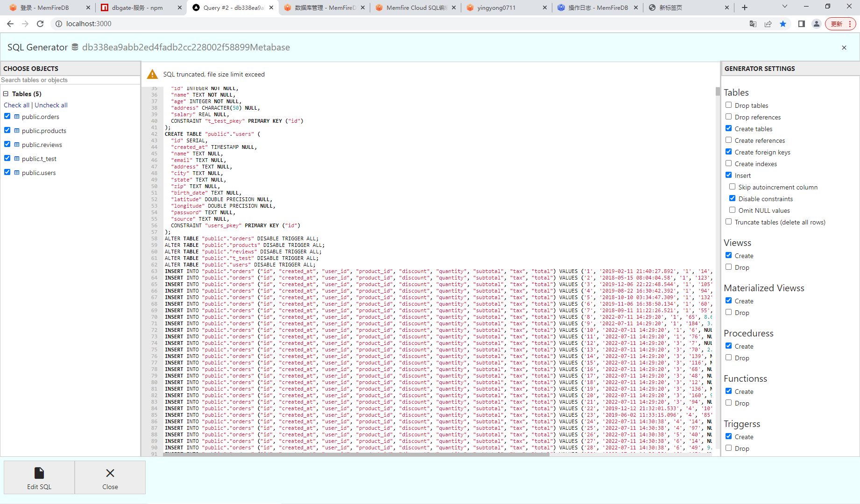Click the Edit SQL file icon button
860x504 pixels.
[39, 477]
